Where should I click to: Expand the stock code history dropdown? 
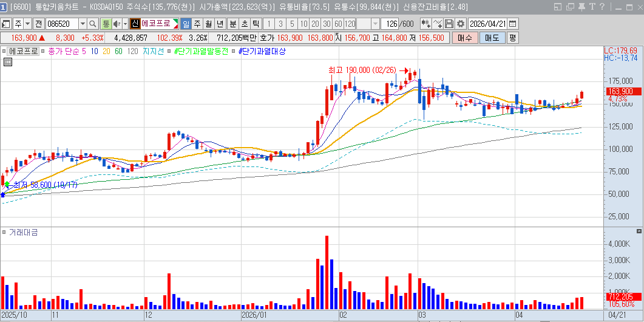(83, 24)
